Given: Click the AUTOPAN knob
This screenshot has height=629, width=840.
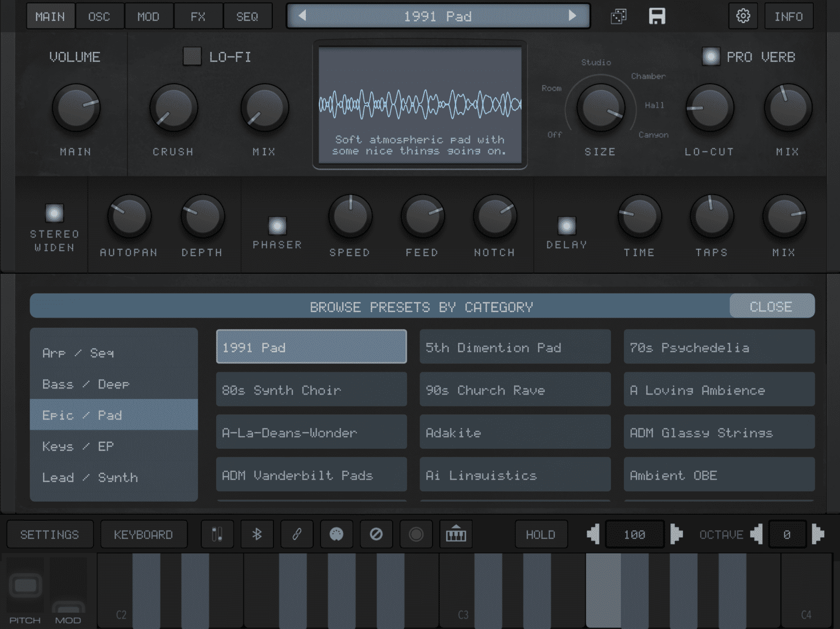Looking at the screenshot, I should [x=129, y=216].
